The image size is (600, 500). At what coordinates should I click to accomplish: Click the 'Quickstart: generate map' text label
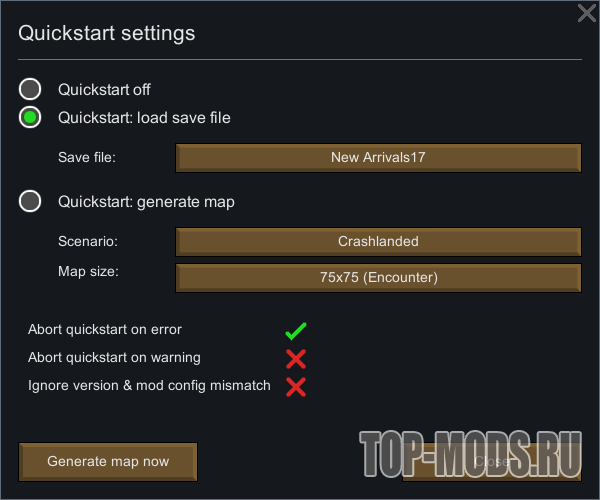tap(146, 202)
